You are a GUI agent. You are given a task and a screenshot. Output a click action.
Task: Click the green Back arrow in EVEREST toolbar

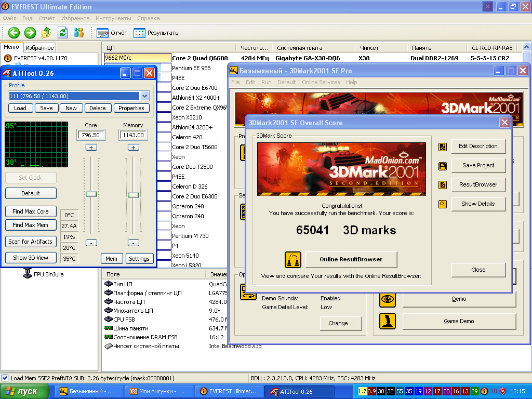tap(14, 33)
